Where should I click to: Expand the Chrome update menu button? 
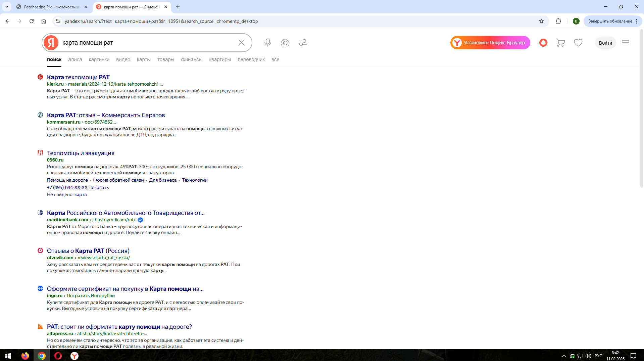tap(613, 21)
